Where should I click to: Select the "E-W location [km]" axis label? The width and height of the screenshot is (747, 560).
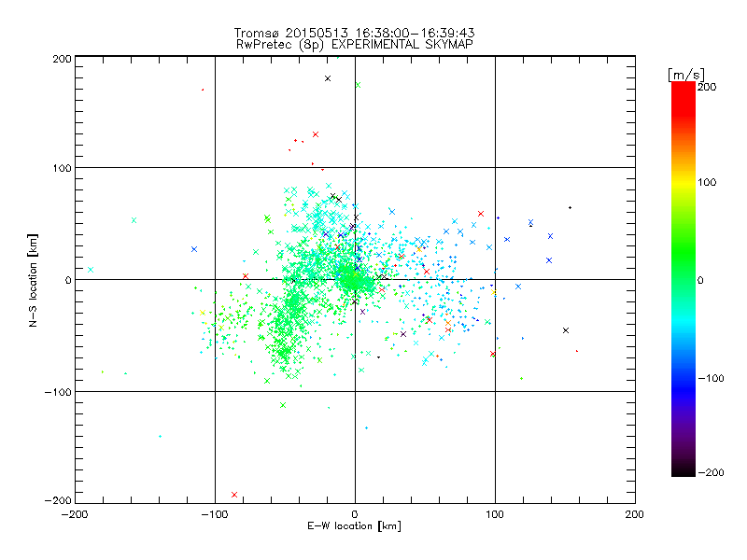pos(354,526)
